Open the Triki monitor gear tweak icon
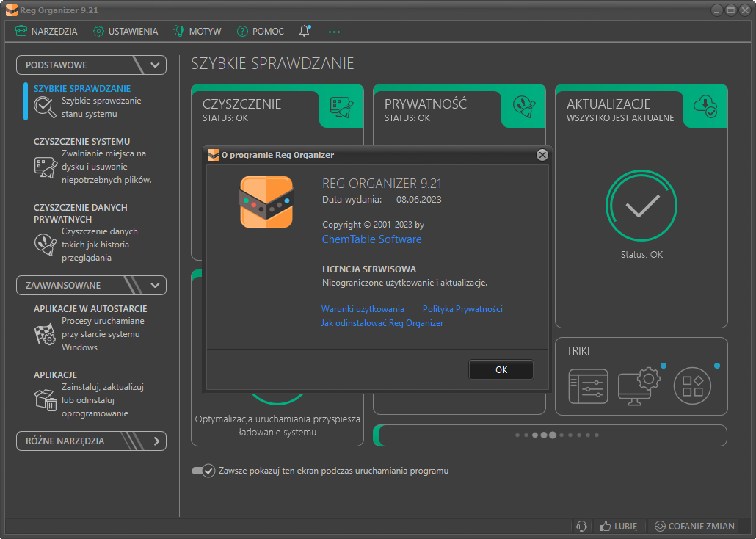This screenshot has height=539, width=756. pos(639,386)
